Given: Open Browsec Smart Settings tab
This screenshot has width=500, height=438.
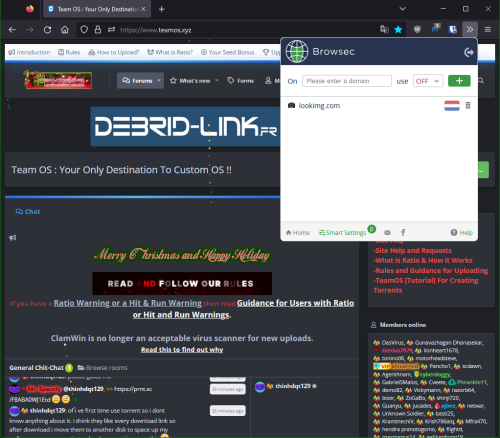Looking at the screenshot, I should [342, 233].
